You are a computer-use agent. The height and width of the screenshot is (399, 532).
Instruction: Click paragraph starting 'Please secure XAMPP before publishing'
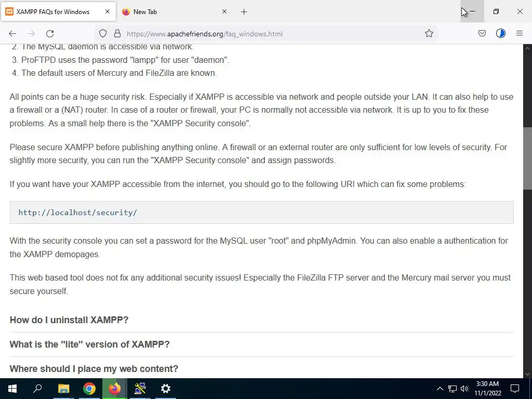point(258,154)
